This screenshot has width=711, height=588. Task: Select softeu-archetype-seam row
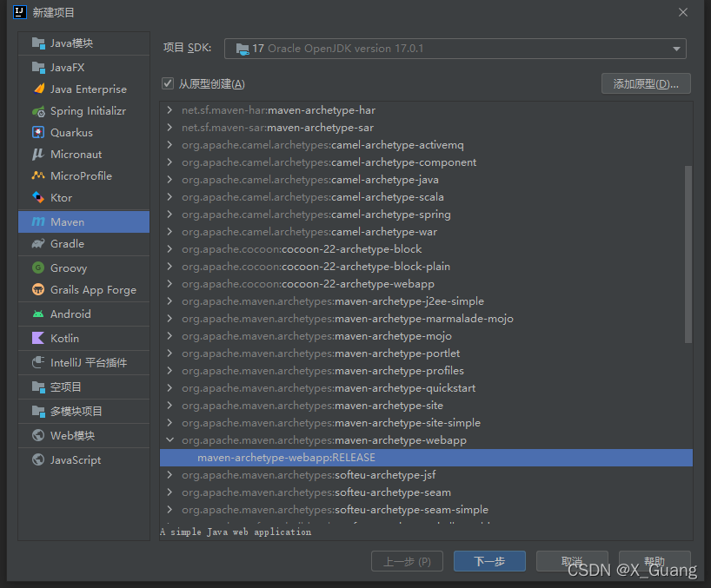tap(426, 492)
